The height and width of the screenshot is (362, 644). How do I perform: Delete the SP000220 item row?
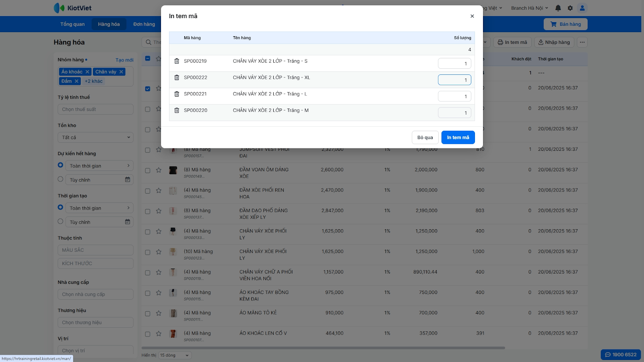pos(177,110)
